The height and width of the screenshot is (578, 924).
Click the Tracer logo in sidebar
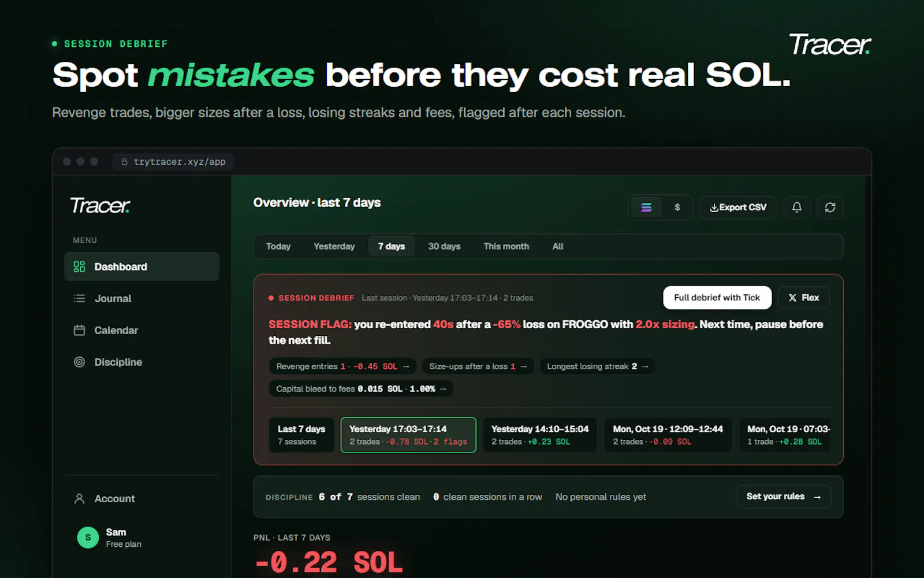[x=100, y=205]
